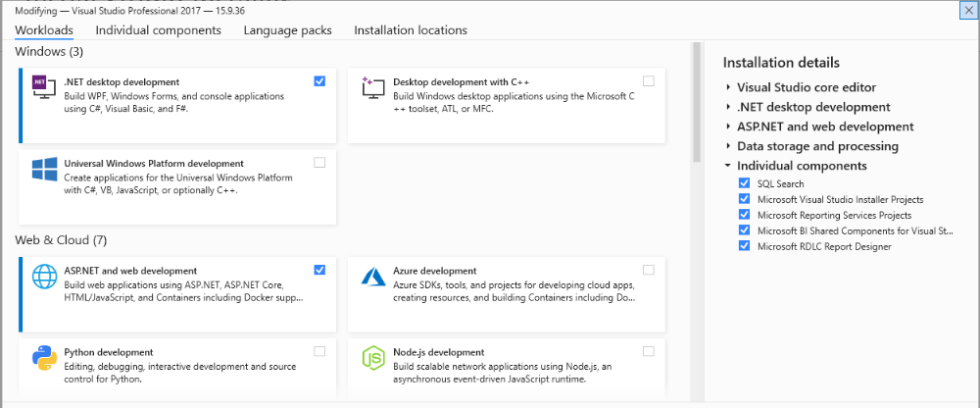Uncheck Microsoft BI Shared Components checkbox
Screen dimensions: 980x408
(x=744, y=230)
